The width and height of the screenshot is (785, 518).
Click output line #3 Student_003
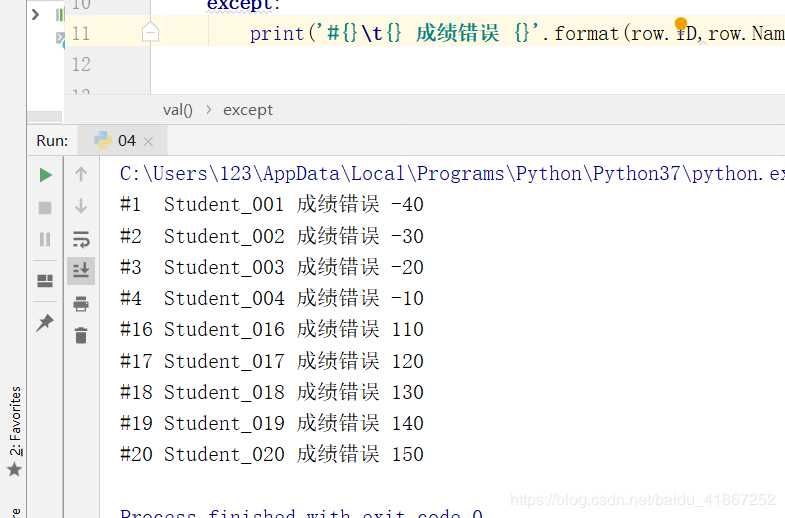click(x=272, y=267)
